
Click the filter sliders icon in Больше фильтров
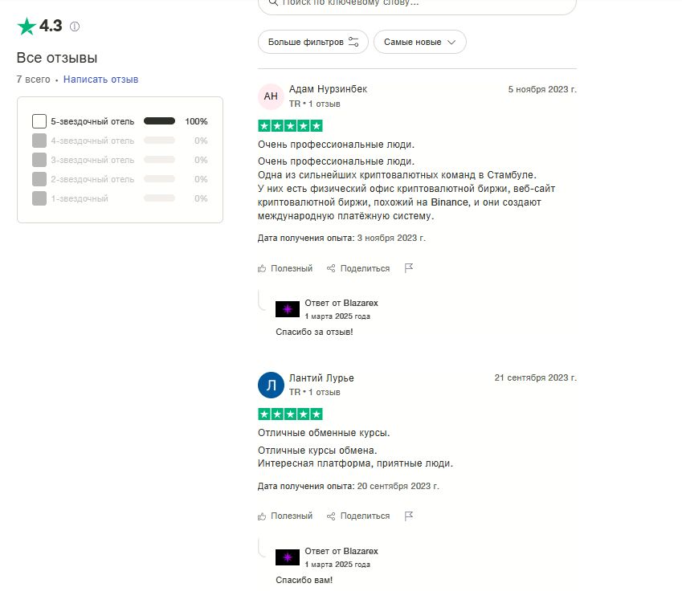click(353, 42)
